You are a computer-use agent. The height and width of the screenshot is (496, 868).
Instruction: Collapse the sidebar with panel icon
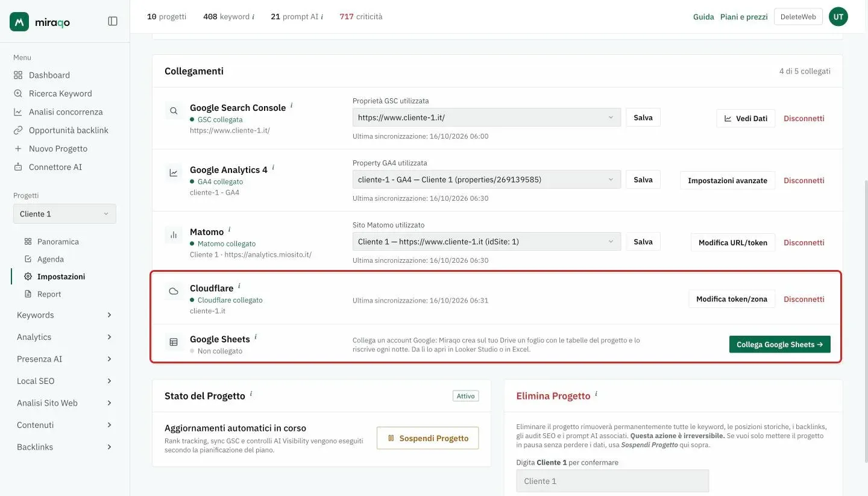(x=113, y=21)
